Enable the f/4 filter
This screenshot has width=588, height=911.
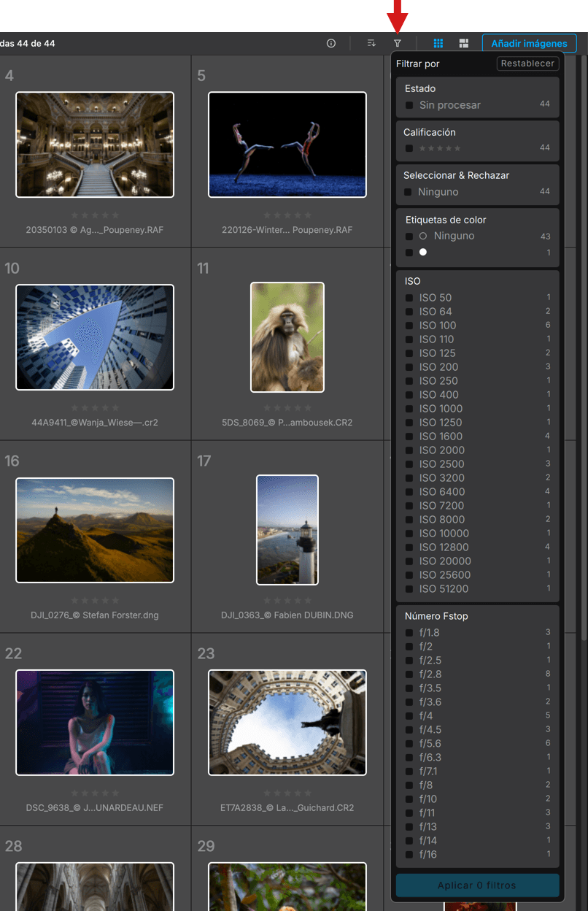coord(409,716)
